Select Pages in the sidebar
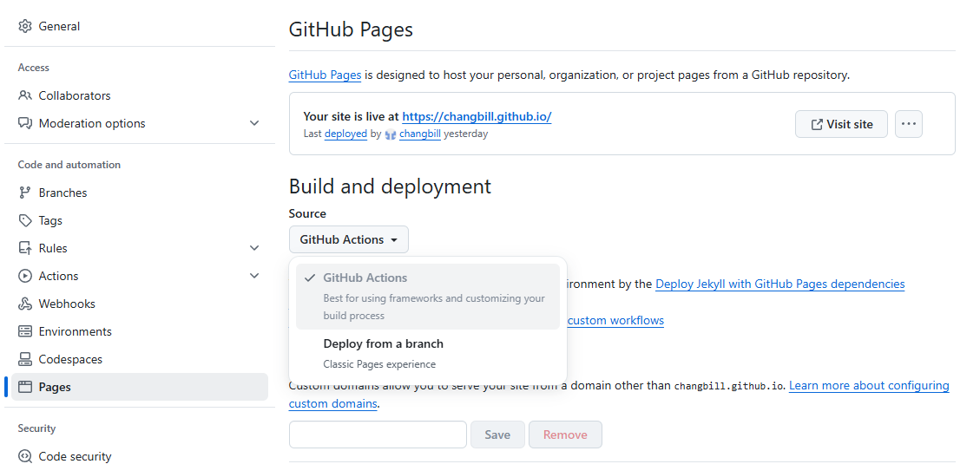 click(x=140, y=387)
